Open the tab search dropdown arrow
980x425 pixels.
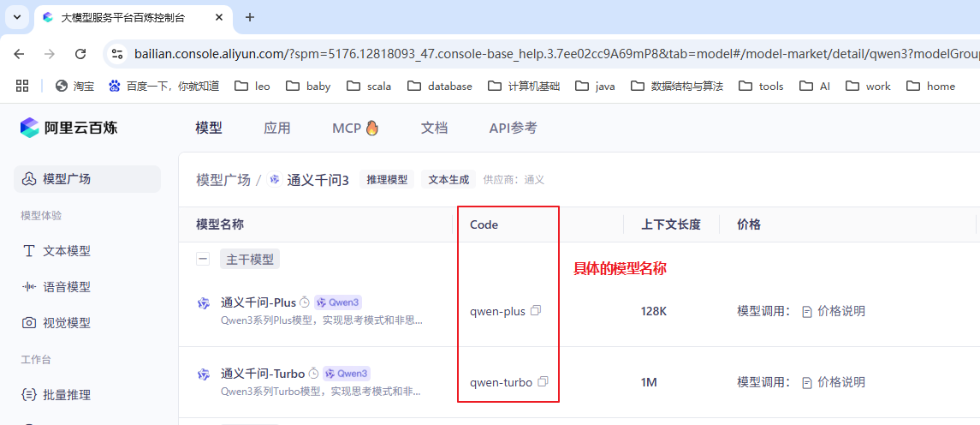pos(17,17)
